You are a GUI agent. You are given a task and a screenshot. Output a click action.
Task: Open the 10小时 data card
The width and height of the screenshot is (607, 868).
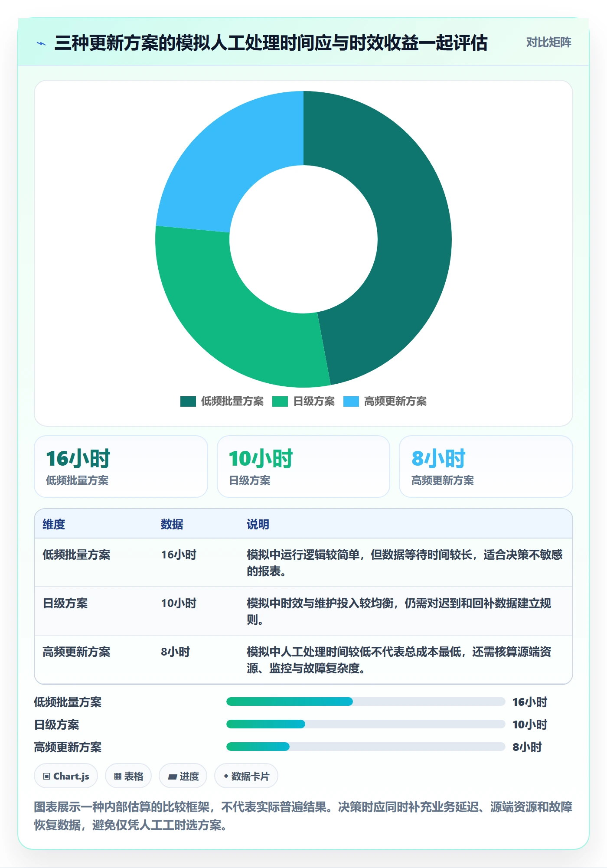[x=303, y=467]
